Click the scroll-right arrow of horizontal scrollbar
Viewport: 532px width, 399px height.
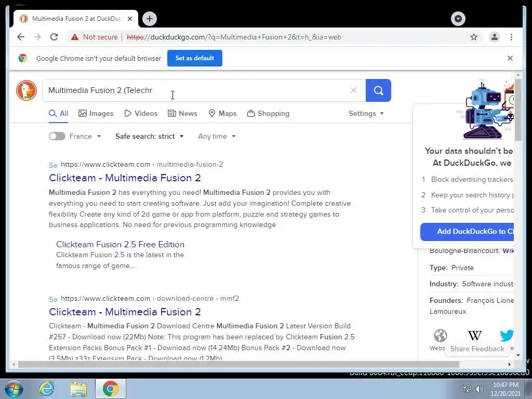(x=509, y=364)
